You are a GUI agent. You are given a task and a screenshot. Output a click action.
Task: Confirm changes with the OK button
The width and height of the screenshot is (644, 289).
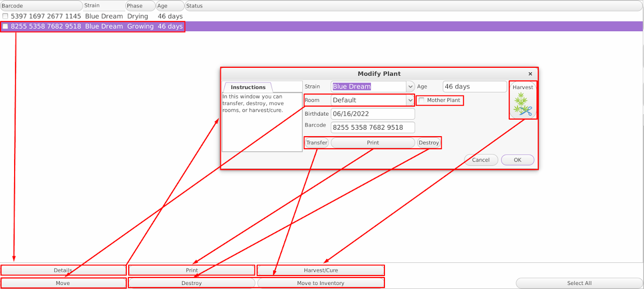517,160
